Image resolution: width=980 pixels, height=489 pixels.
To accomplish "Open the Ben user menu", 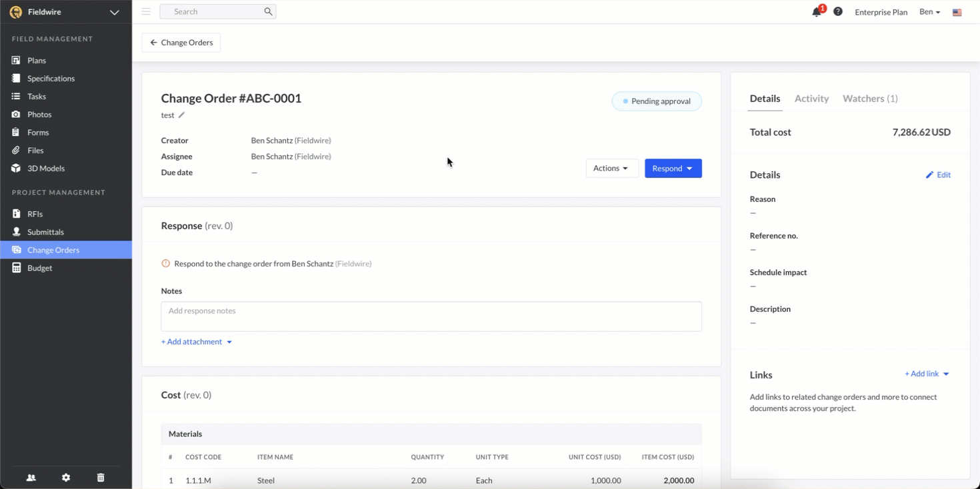I will (929, 12).
